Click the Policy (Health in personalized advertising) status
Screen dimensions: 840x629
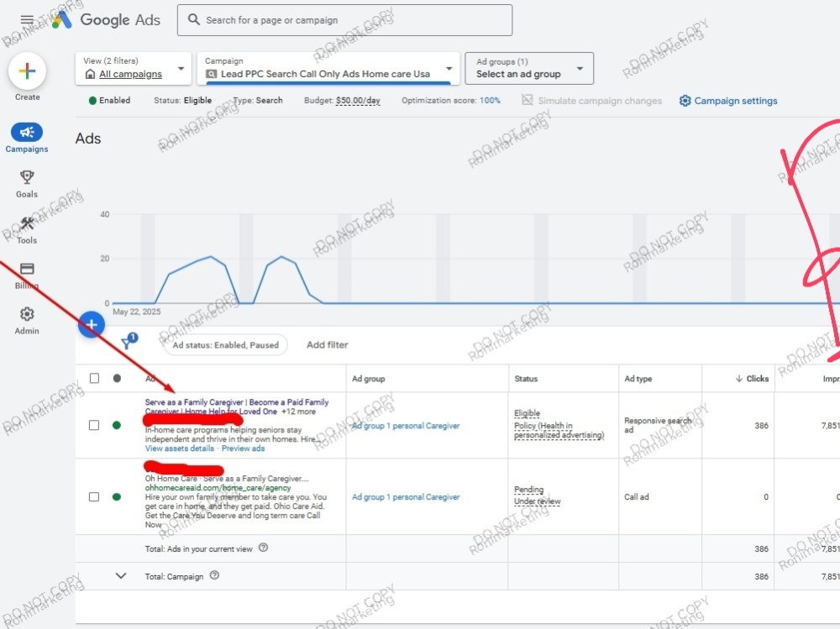click(x=559, y=430)
